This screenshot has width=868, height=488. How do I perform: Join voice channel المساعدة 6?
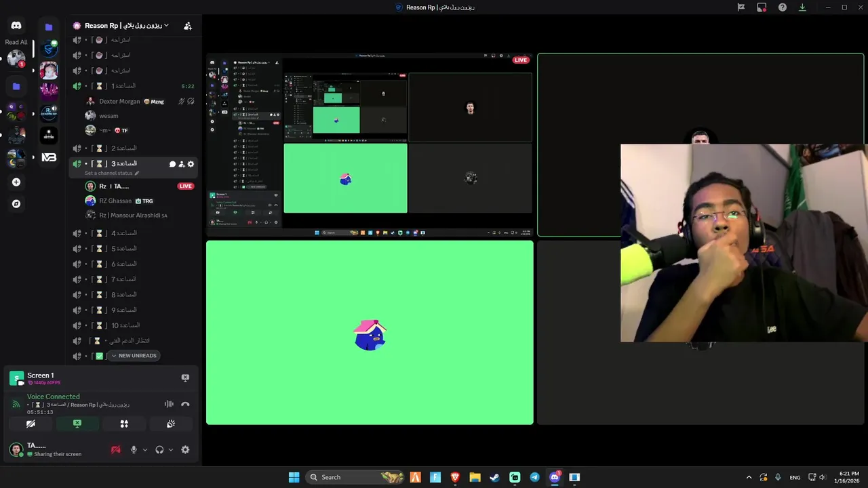pos(134,264)
